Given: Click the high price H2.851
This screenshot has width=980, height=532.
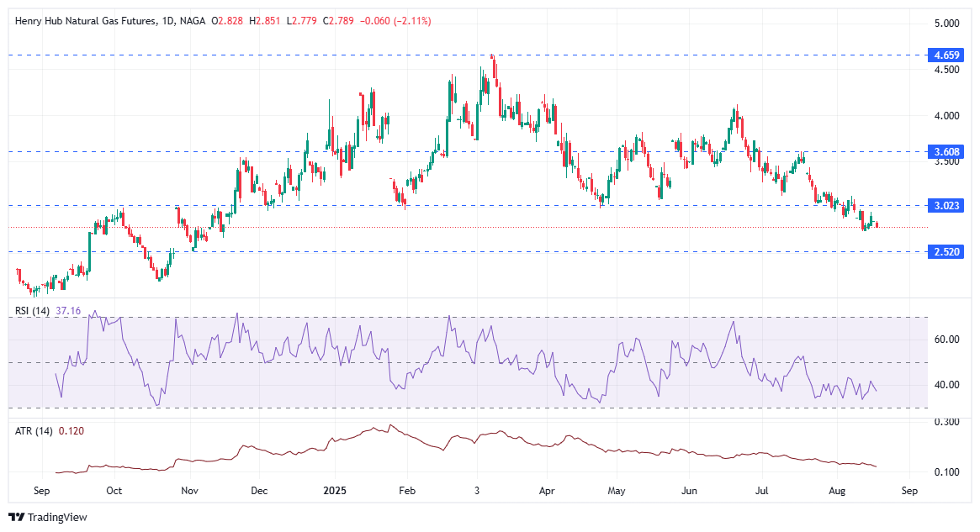Looking at the screenshot, I should [264, 21].
